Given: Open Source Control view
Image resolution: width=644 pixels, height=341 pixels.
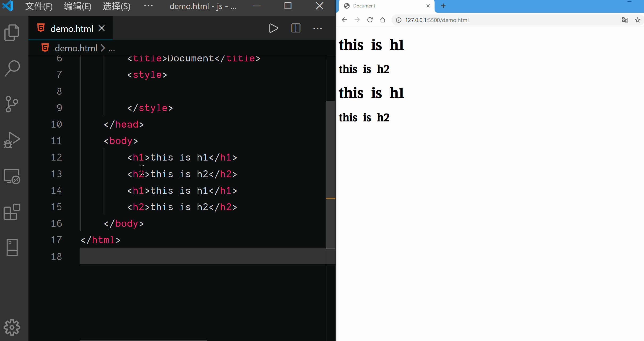Looking at the screenshot, I should pyautogui.click(x=12, y=104).
